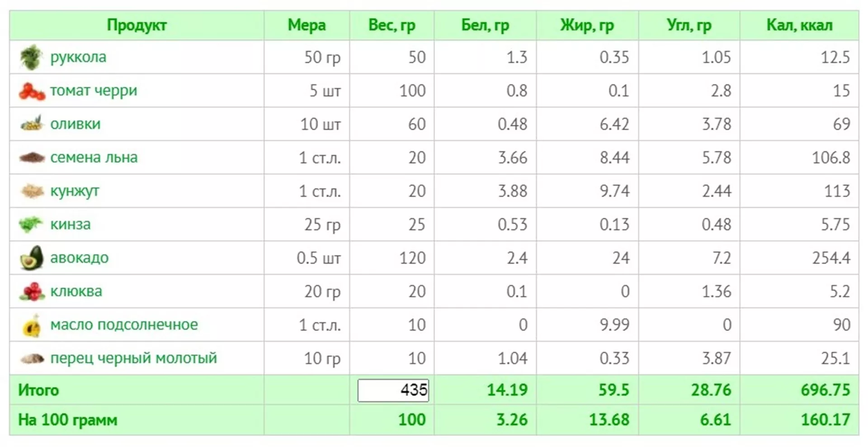Screen dimensions: 868x447
Task: Open the томат черри link
Action: [x=94, y=91]
